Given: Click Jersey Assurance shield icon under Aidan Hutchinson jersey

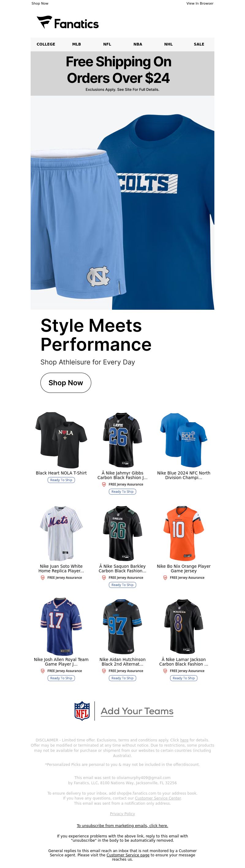Looking at the screenshot, I should (104, 671).
